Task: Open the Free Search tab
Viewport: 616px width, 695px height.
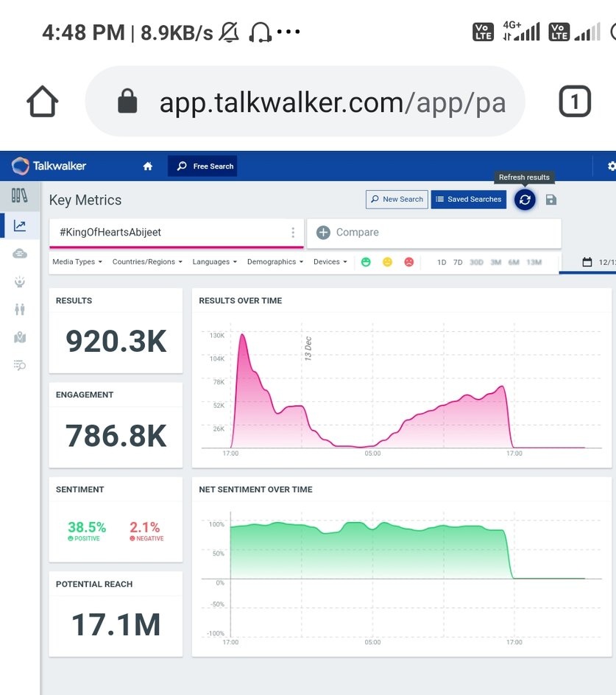Action: 202,166
